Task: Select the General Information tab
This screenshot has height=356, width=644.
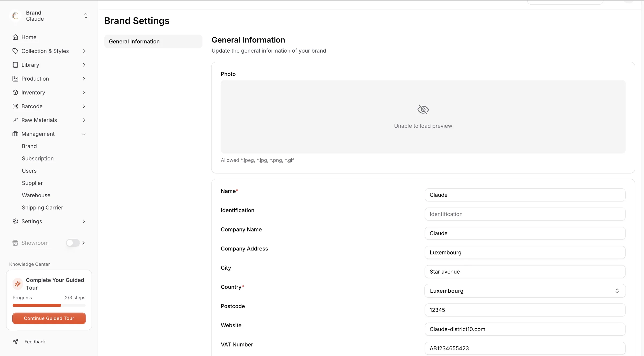Action: (x=153, y=42)
